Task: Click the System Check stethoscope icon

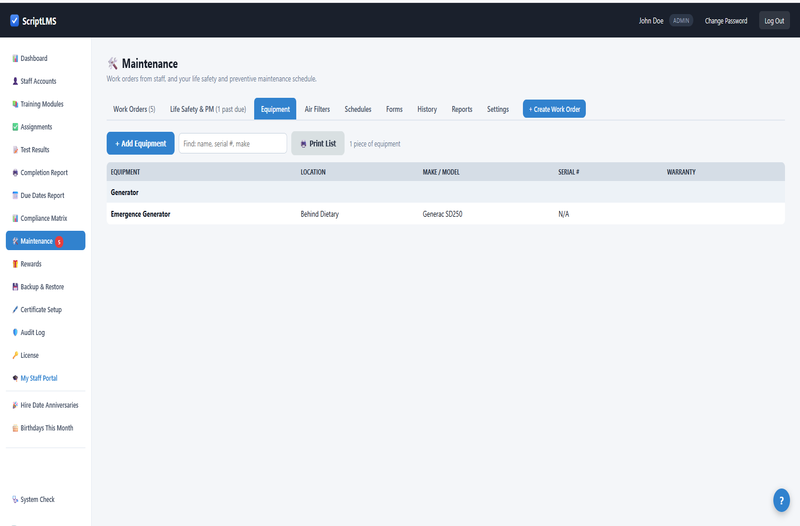Action: (x=15, y=499)
